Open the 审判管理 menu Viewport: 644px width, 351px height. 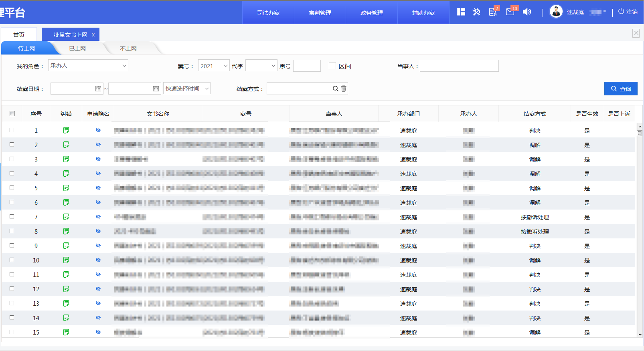pyautogui.click(x=320, y=13)
